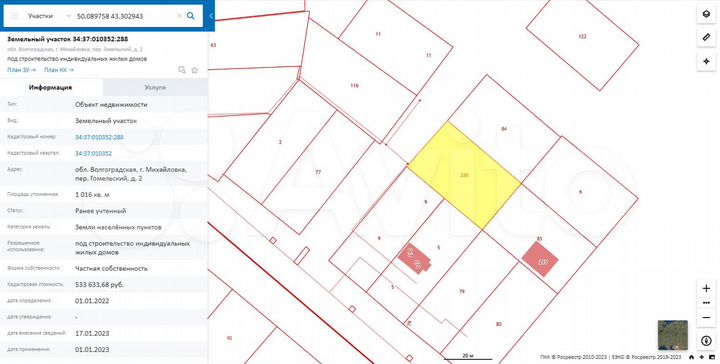Open the hamburger menu in search bar

click(x=15, y=16)
